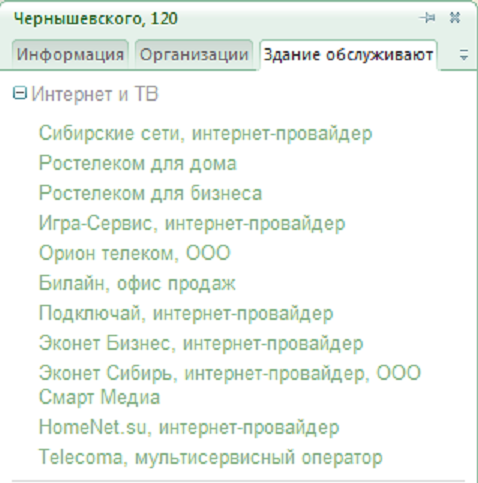The height and width of the screenshot is (483, 478).
Task: Select the Здание обслуживают tab
Action: [x=348, y=55]
